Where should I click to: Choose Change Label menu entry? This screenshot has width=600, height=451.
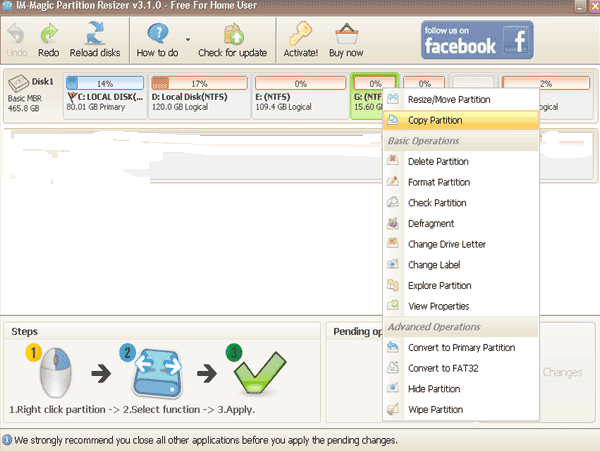point(461,265)
